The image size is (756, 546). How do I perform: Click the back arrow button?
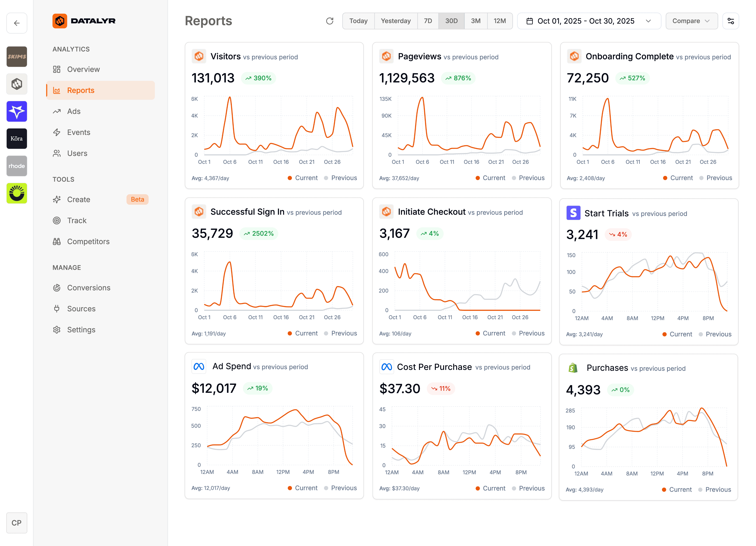[x=17, y=23]
